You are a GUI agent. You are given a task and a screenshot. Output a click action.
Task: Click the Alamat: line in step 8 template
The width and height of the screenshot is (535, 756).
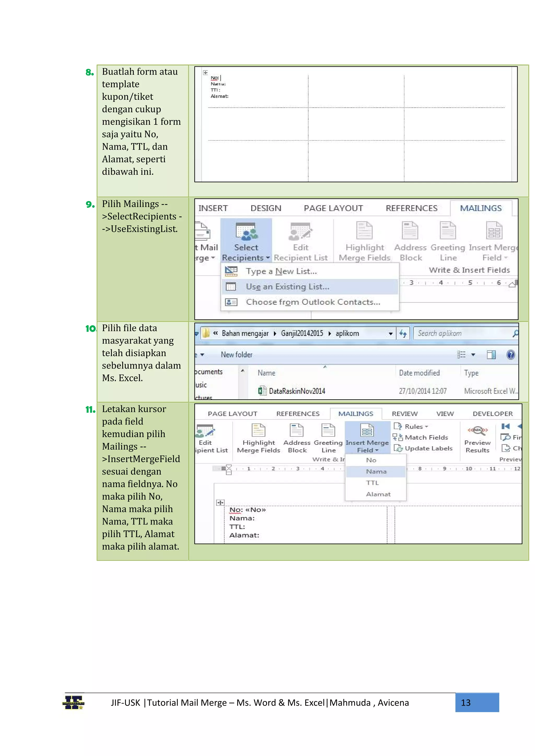pyautogui.click(x=219, y=96)
